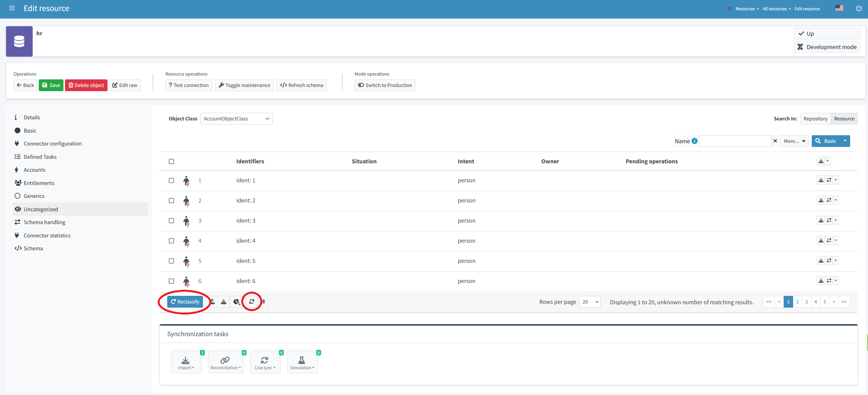Go to results page 3
Image resolution: width=868 pixels, height=395 pixels.
click(806, 302)
